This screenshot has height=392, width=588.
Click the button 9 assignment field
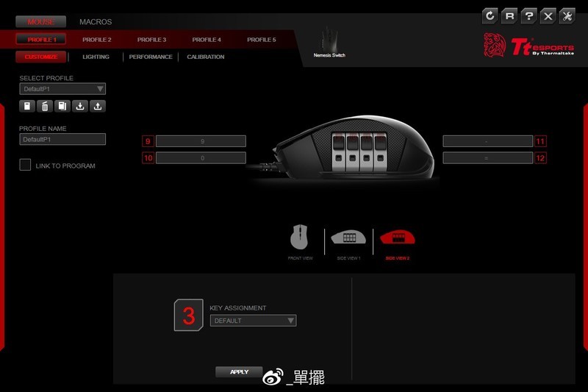tap(201, 141)
